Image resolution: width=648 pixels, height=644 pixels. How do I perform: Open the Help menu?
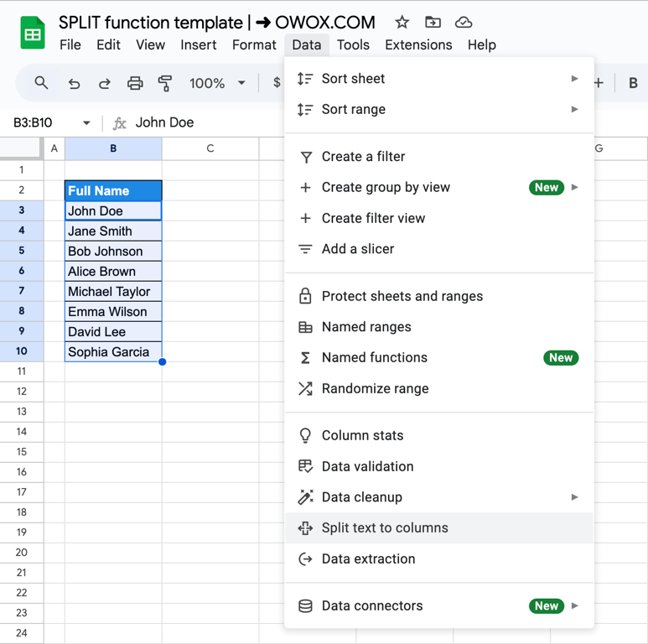point(481,44)
